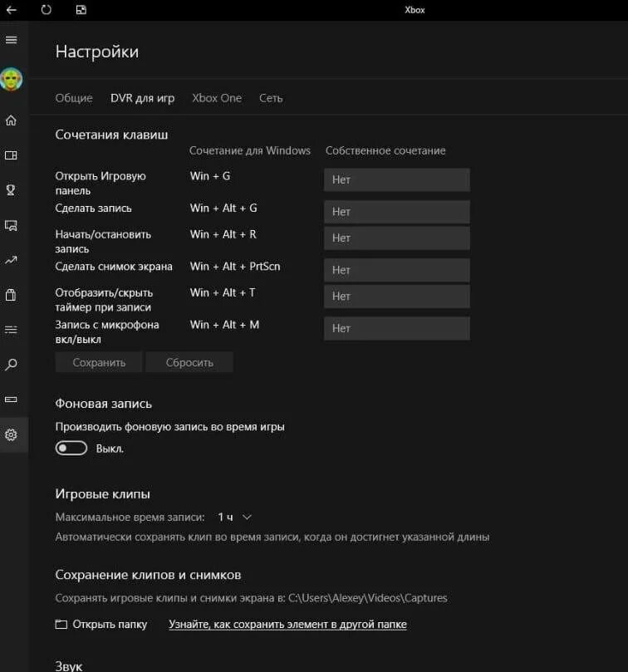Image resolution: width=628 pixels, height=672 pixels.
Task: Click the Win + G shortcut text
Action: (x=210, y=176)
